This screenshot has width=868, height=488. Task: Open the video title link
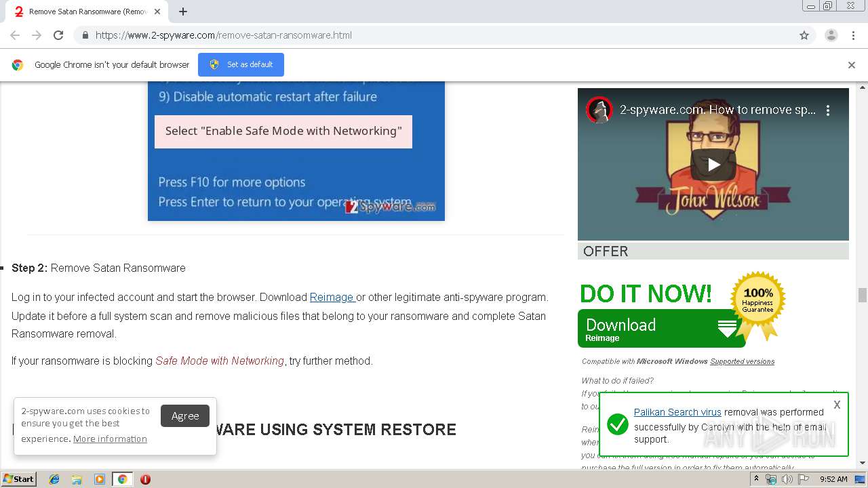point(718,110)
